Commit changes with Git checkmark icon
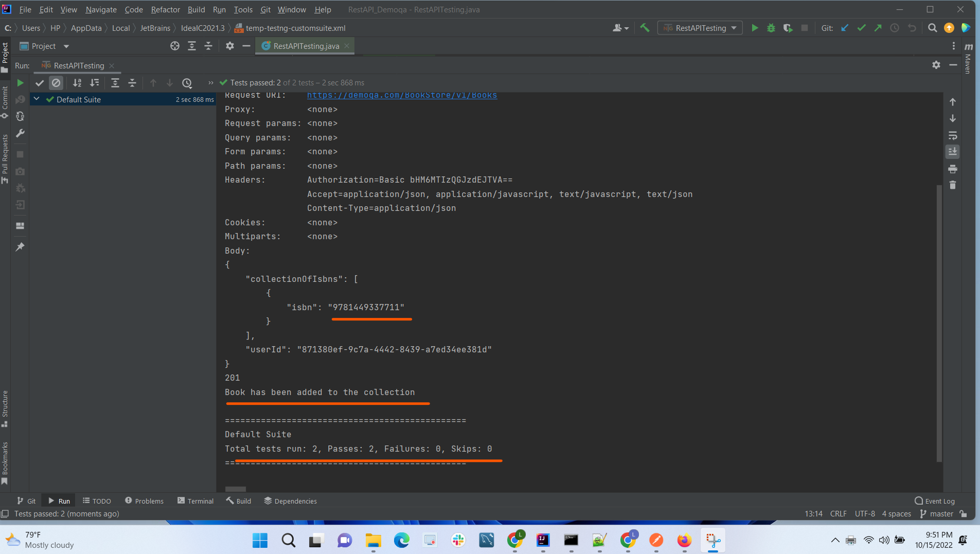 tap(862, 28)
